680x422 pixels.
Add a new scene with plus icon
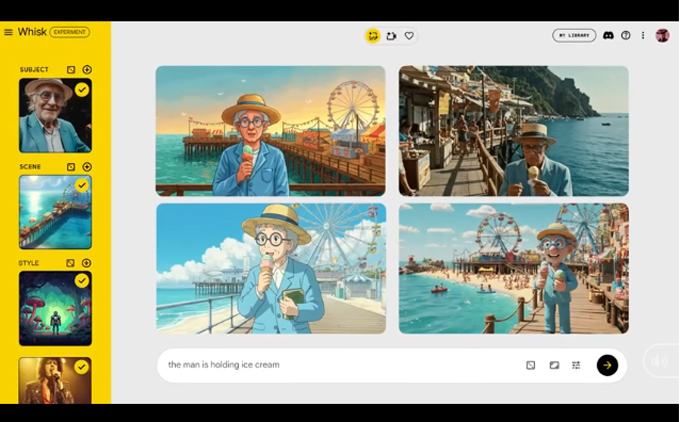(87, 167)
